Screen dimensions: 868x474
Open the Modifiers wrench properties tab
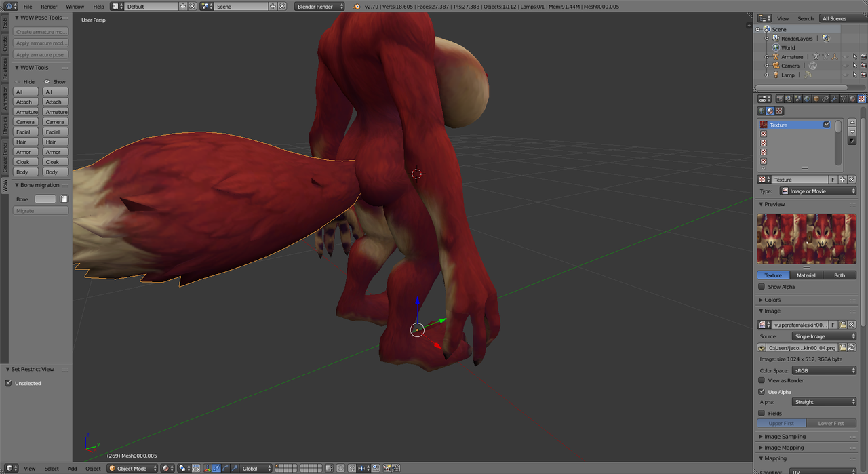tap(834, 98)
